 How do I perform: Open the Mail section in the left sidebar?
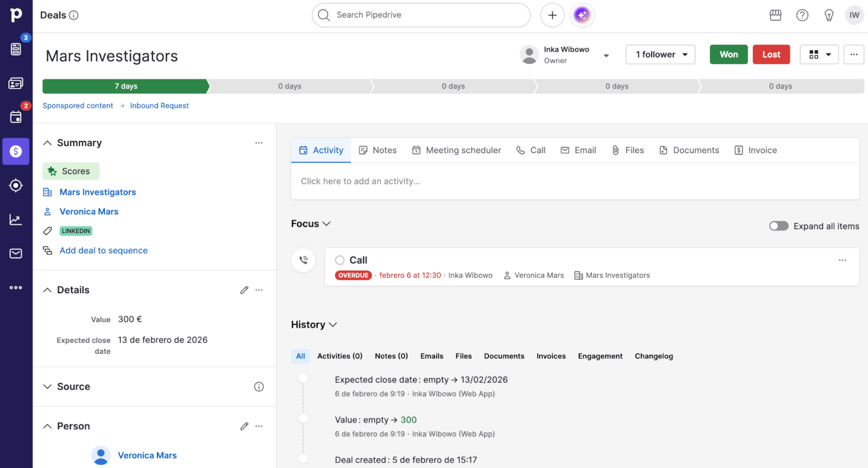16,253
